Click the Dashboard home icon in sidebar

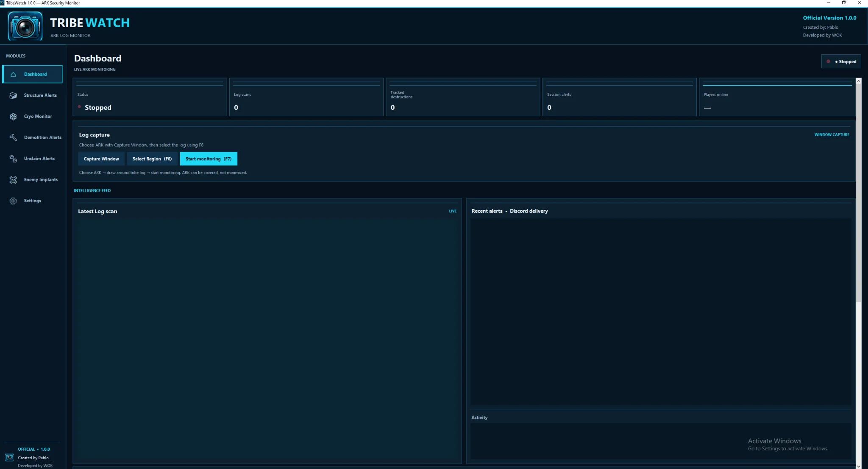(x=13, y=74)
